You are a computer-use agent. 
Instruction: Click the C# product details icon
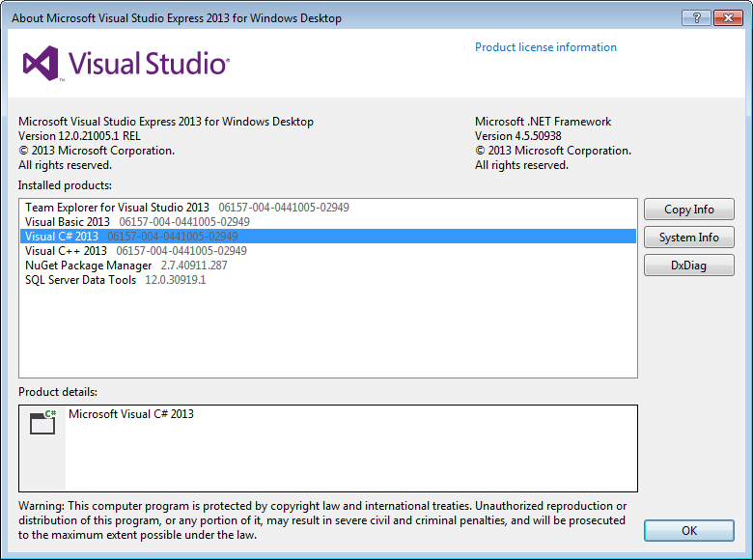pyautogui.click(x=42, y=423)
